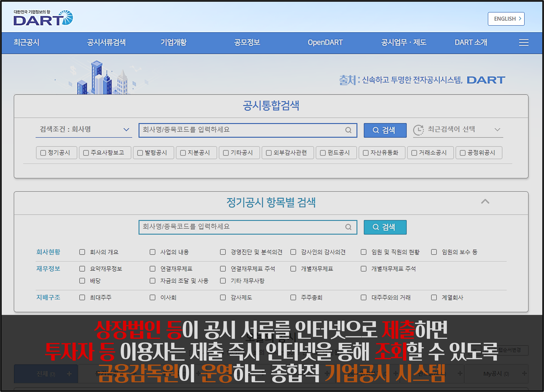
Task: Click magnifier icon inside 정기공시 항목별 search field
Action: click(348, 227)
